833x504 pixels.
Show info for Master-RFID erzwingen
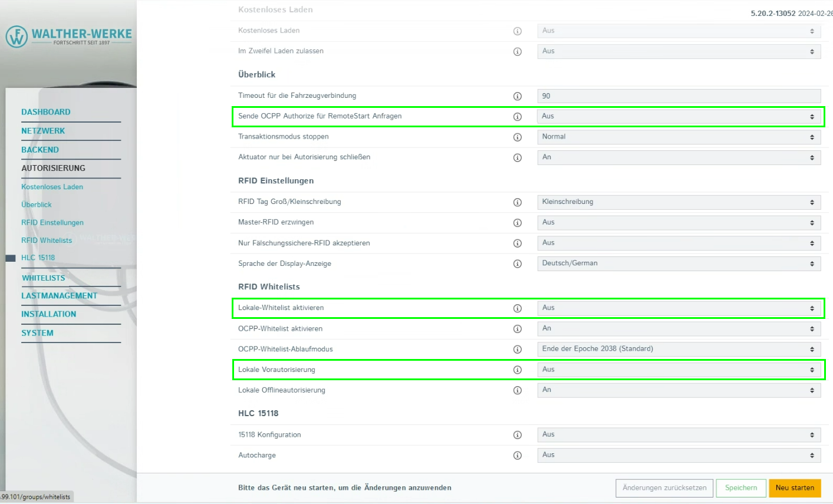click(x=517, y=223)
